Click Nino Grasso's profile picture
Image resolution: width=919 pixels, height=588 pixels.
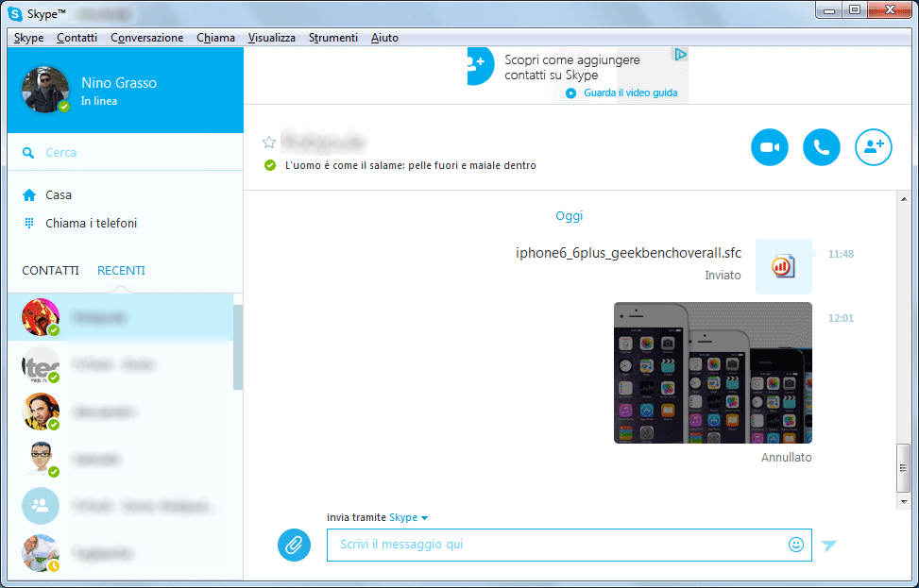pos(45,89)
